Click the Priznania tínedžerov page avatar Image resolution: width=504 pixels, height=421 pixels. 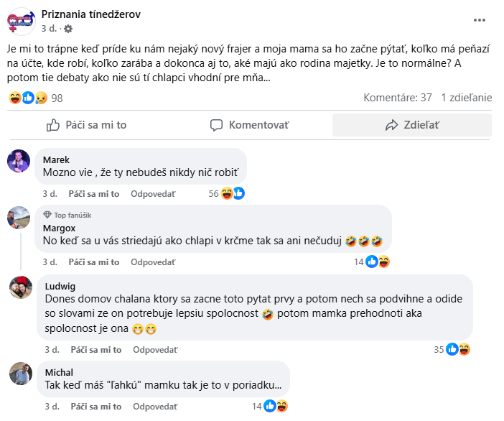tap(22, 21)
